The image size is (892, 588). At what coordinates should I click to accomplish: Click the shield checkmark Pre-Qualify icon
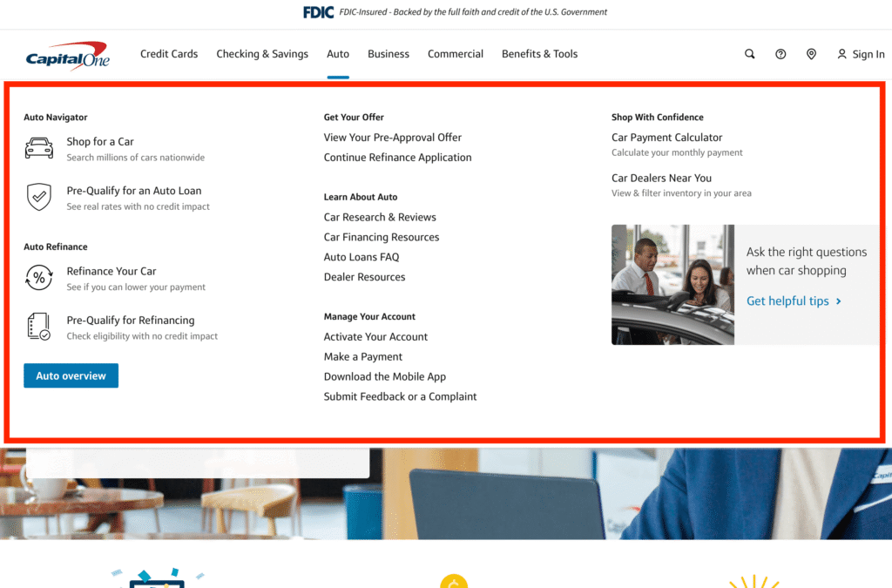(x=39, y=197)
